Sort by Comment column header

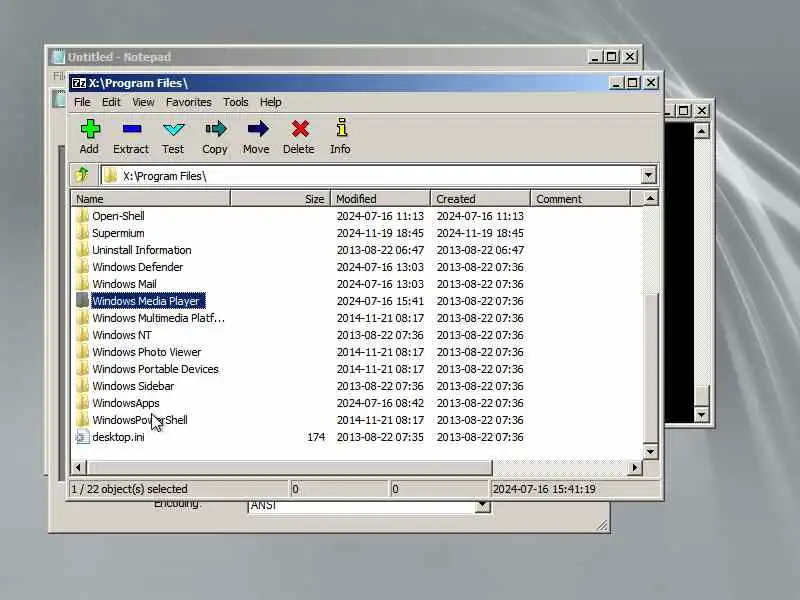[x=581, y=198]
